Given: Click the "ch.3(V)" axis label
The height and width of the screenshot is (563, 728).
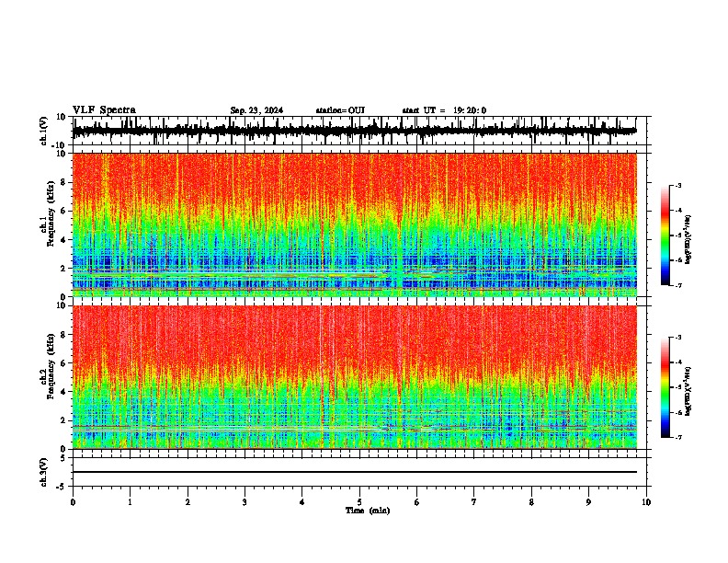Looking at the screenshot, I should tap(44, 472).
